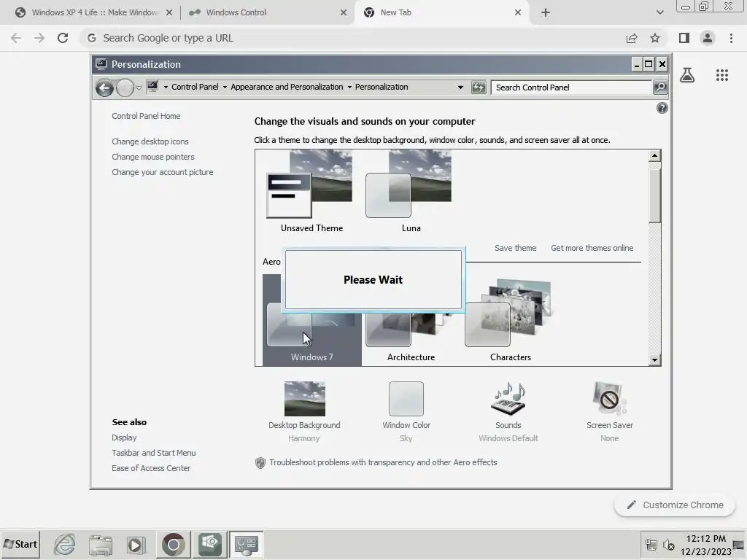Open the file explorer taskbar icon
The image size is (747, 560).
101,544
